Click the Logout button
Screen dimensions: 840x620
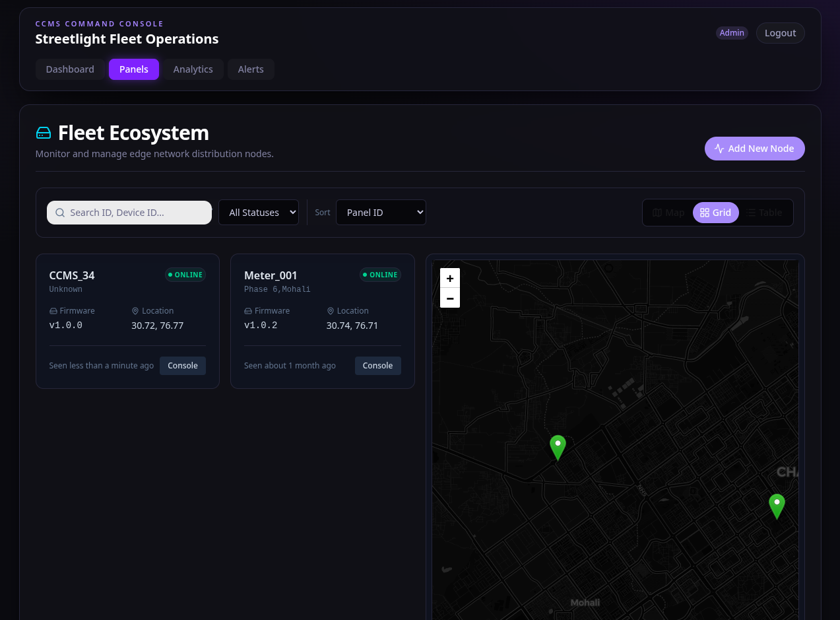pos(780,33)
